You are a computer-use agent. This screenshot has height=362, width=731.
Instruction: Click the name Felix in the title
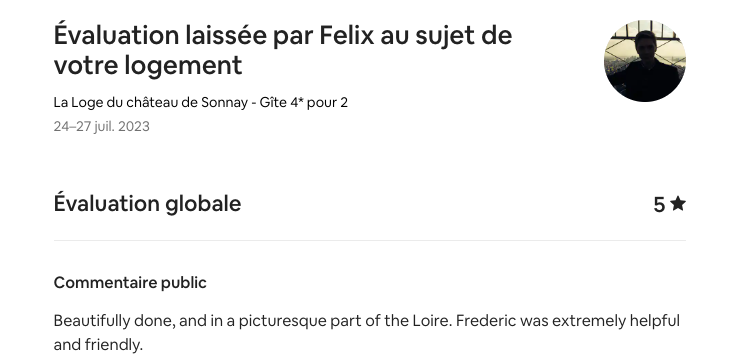point(346,35)
